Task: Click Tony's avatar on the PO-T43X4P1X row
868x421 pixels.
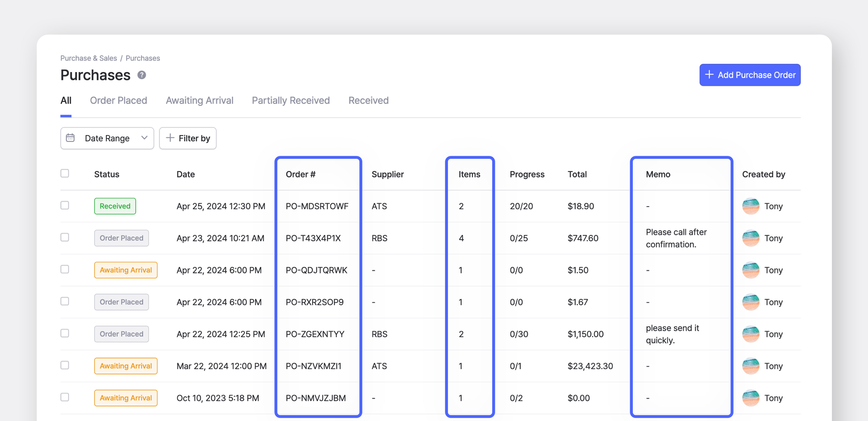Action: click(750, 238)
